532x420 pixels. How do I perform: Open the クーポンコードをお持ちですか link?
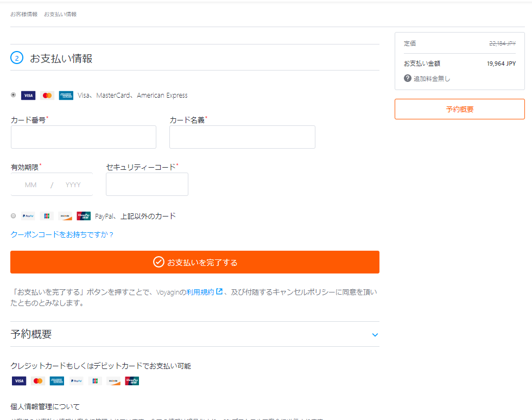(61, 234)
